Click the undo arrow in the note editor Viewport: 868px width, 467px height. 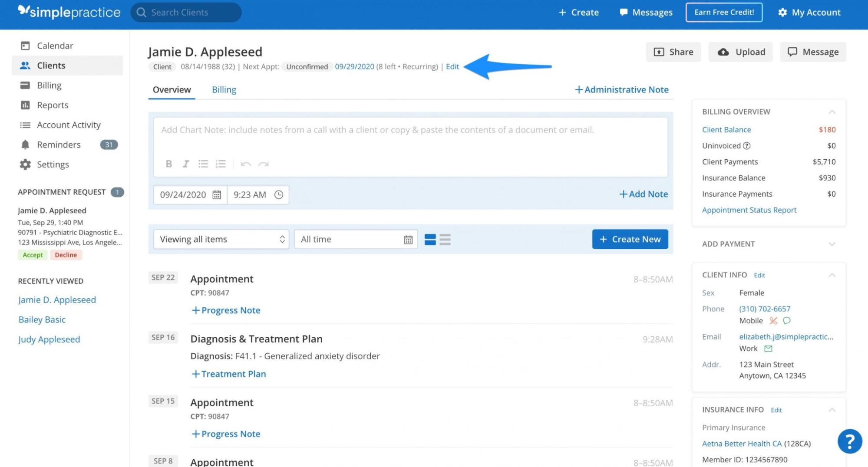246,164
